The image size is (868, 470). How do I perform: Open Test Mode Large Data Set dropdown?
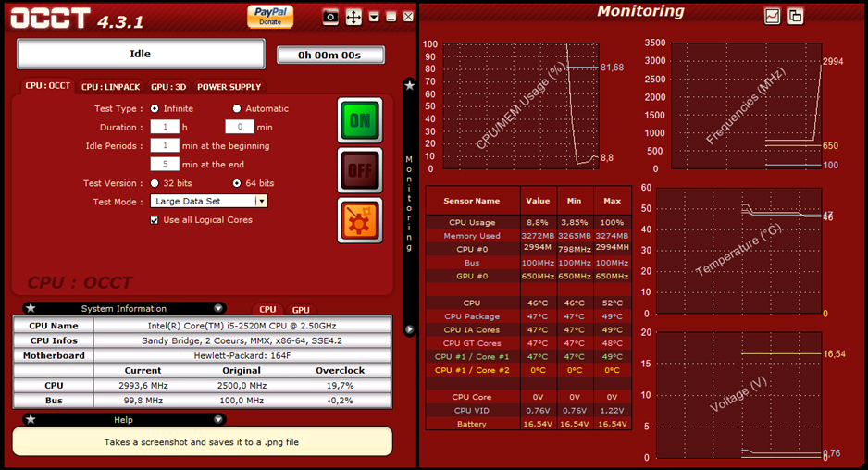[209, 201]
